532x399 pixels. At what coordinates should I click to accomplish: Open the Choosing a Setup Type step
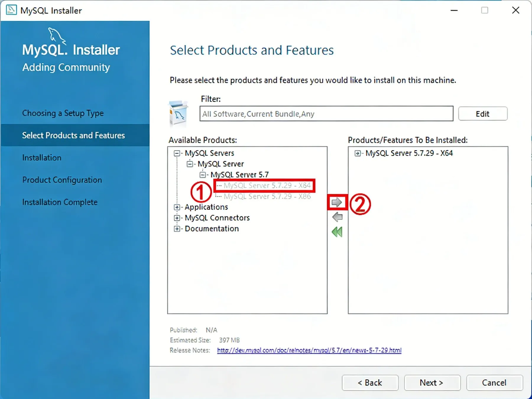pos(63,113)
